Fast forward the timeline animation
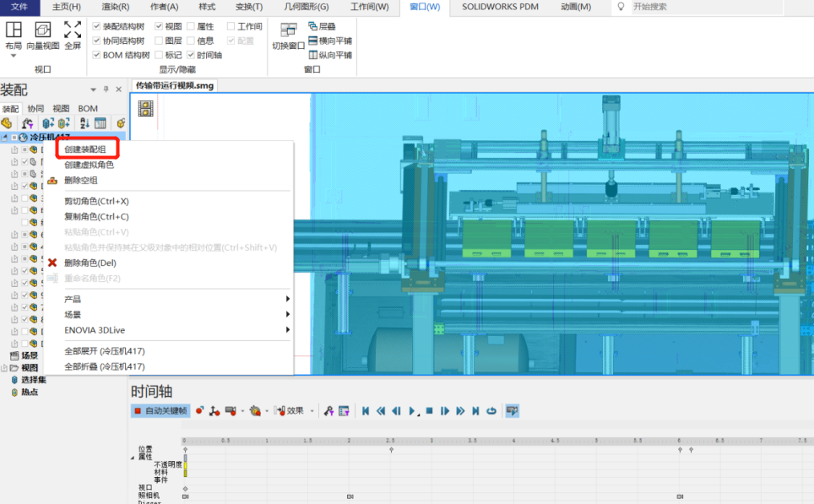 [460, 410]
